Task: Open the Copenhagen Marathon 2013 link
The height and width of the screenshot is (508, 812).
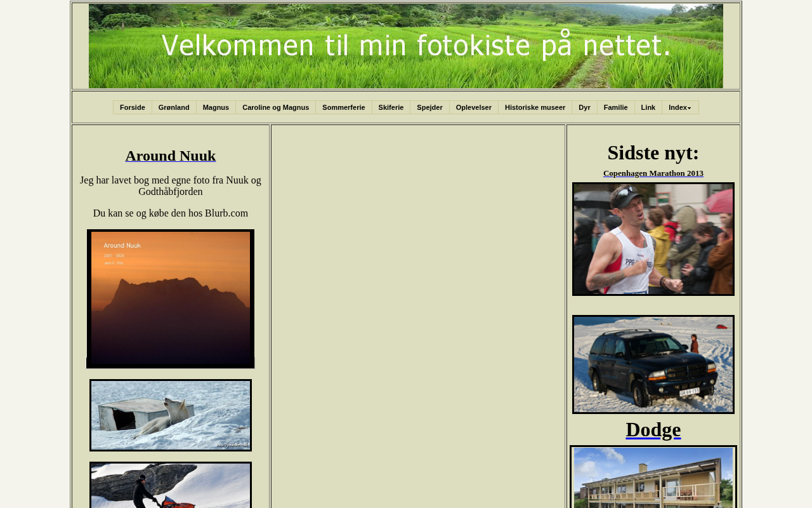Action: (653, 173)
